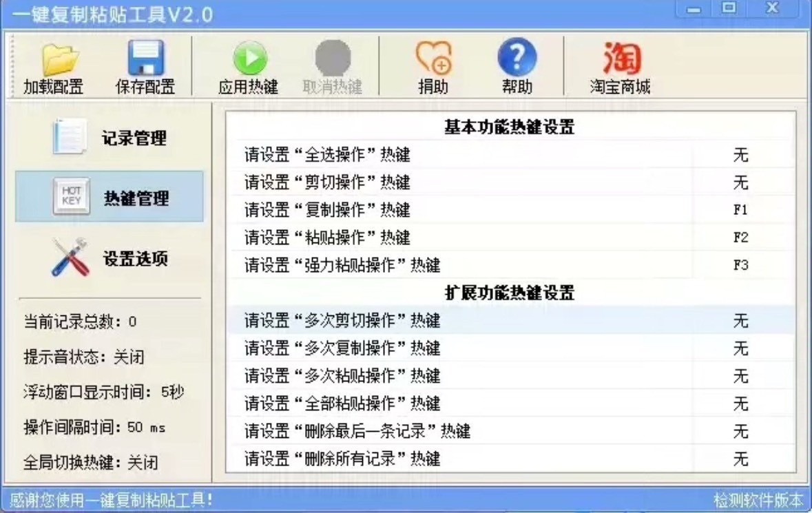Screen dimensions: 812x513
Task: Select the 全部粘贴操作 hotkey row
Action: point(512,404)
